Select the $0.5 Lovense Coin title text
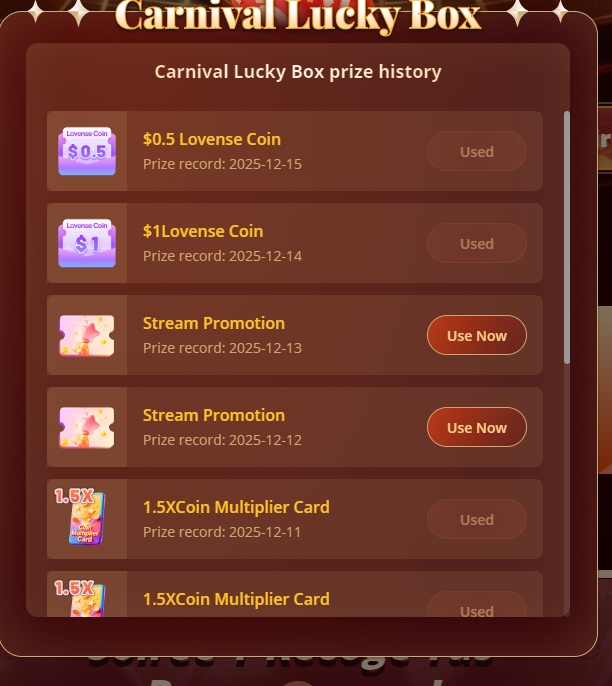 pyautogui.click(x=212, y=139)
